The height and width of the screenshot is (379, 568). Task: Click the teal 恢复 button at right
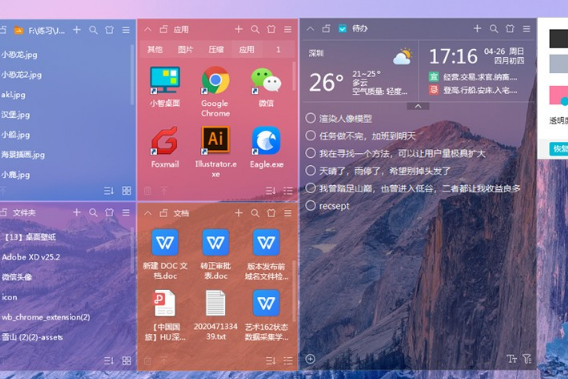[x=559, y=149]
